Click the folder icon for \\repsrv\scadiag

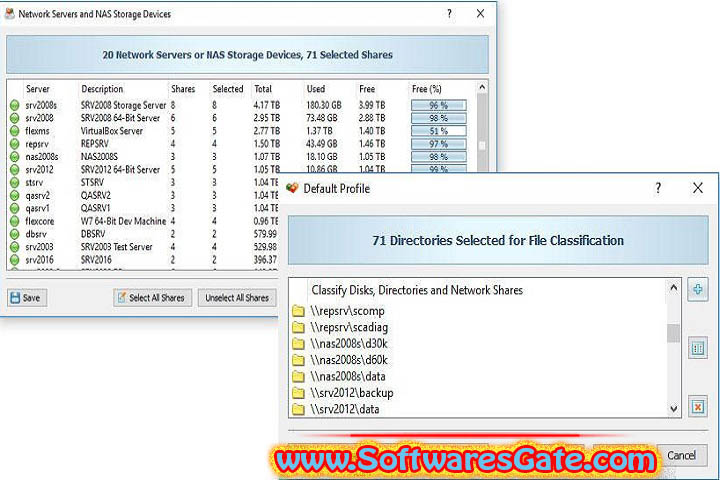(x=298, y=328)
